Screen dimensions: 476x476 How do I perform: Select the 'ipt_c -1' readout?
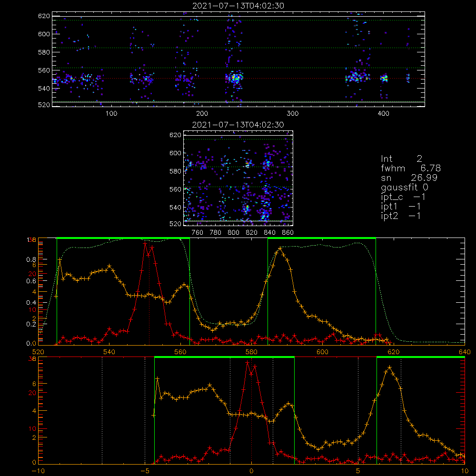tap(403, 197)
